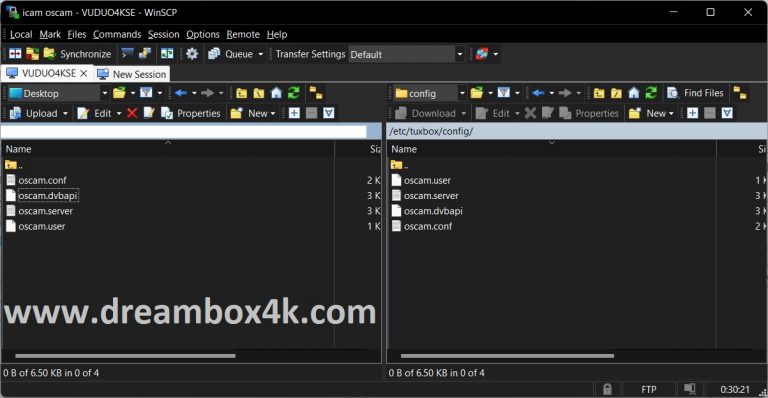768x398 pixels.
Task: Click the Upload button
Action: pyautogui.click(x=34, y=113)
